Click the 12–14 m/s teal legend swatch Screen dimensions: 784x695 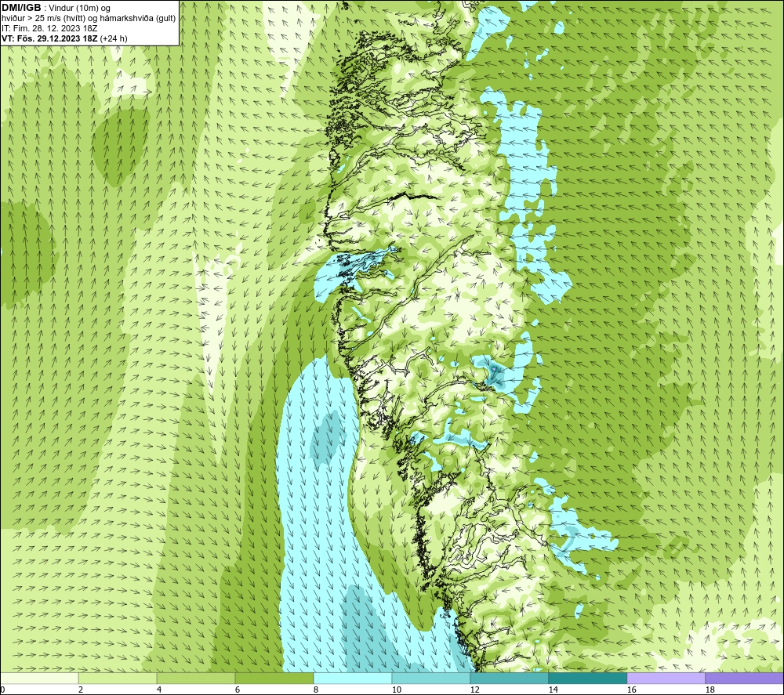[x=510, y=678]
